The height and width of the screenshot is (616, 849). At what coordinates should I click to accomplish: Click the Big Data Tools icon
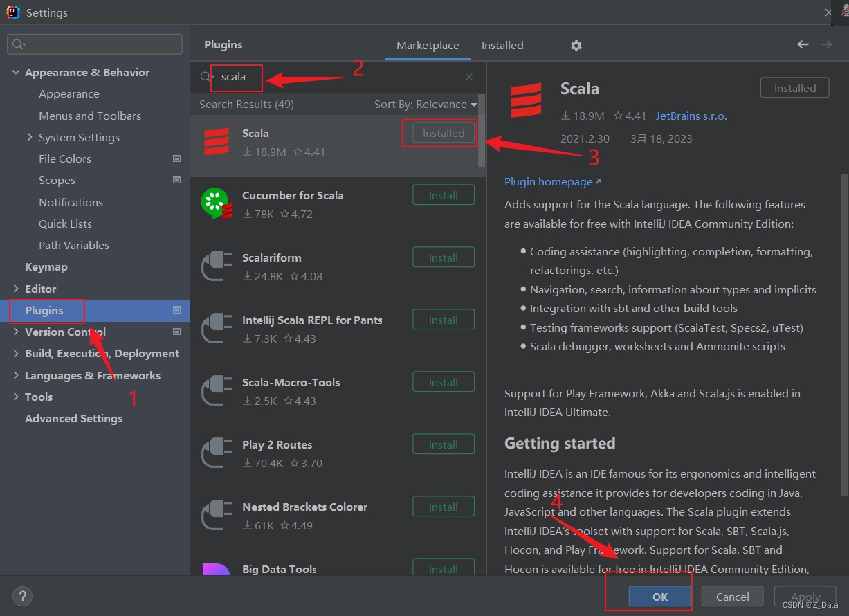click(x=216, y=569)
